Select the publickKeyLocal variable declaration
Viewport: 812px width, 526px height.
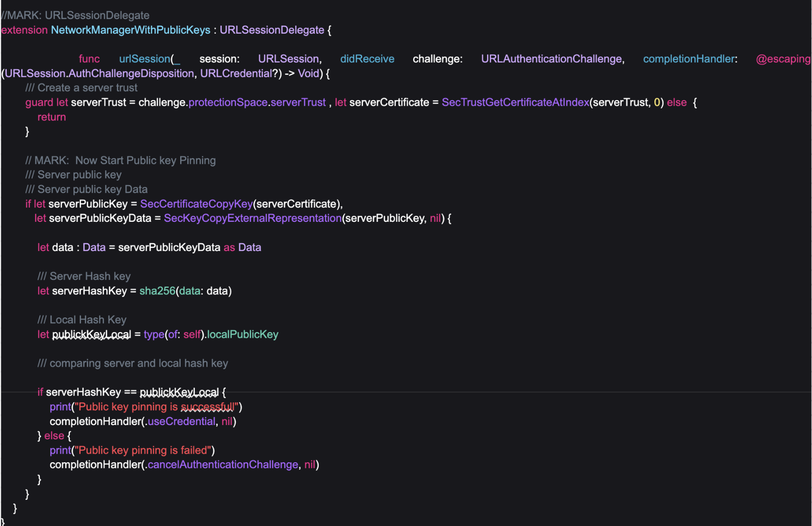91,335
